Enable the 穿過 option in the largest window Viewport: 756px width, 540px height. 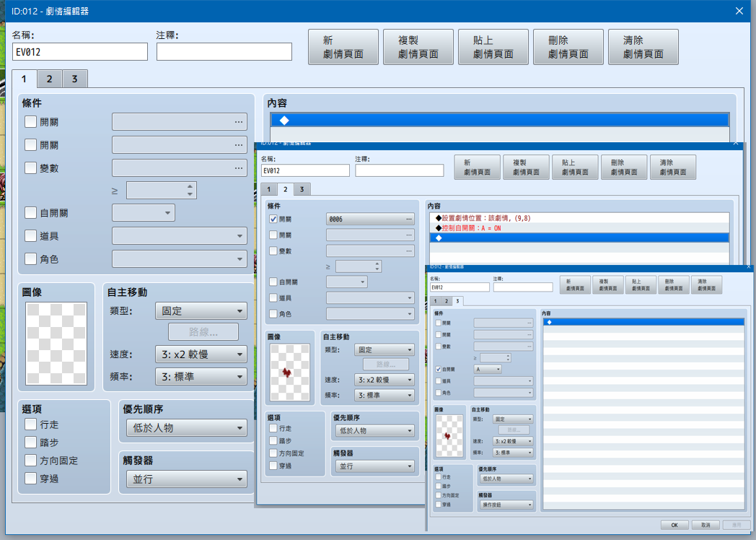[x=30, y=478]
